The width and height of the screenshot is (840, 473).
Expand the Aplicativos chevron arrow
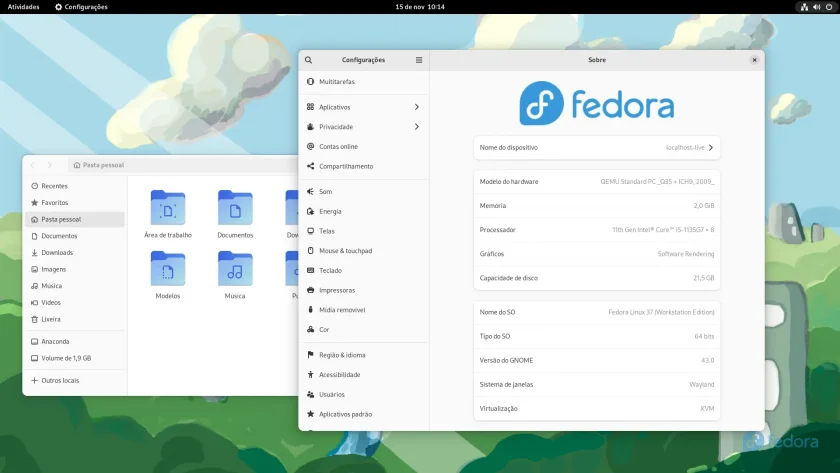pyautogui.click(x=417, y=107)
